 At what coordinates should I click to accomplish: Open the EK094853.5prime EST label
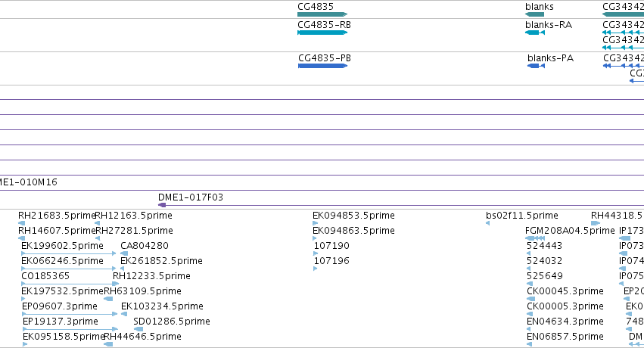click(x=353, y=216)
